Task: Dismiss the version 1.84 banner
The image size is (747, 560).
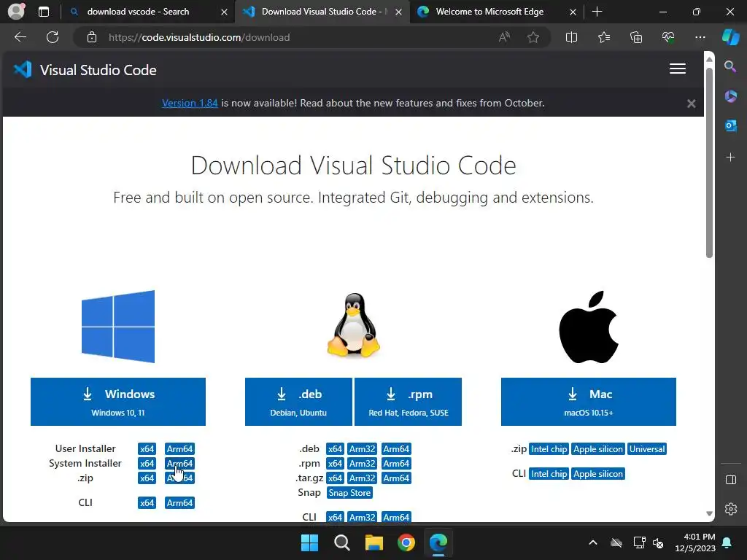Action: [x=692, y=104]
